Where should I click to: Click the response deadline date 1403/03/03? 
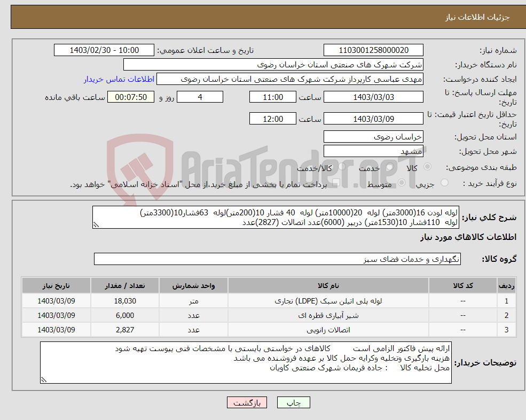pos(373,97)
